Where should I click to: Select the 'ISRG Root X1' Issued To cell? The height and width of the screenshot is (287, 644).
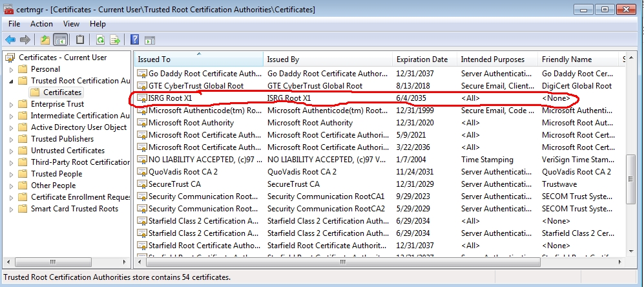point(170,99)
